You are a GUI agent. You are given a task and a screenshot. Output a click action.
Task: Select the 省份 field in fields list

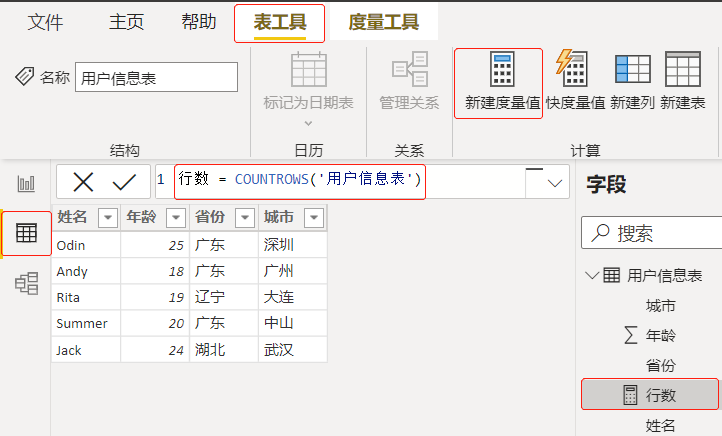coord(660,365)
